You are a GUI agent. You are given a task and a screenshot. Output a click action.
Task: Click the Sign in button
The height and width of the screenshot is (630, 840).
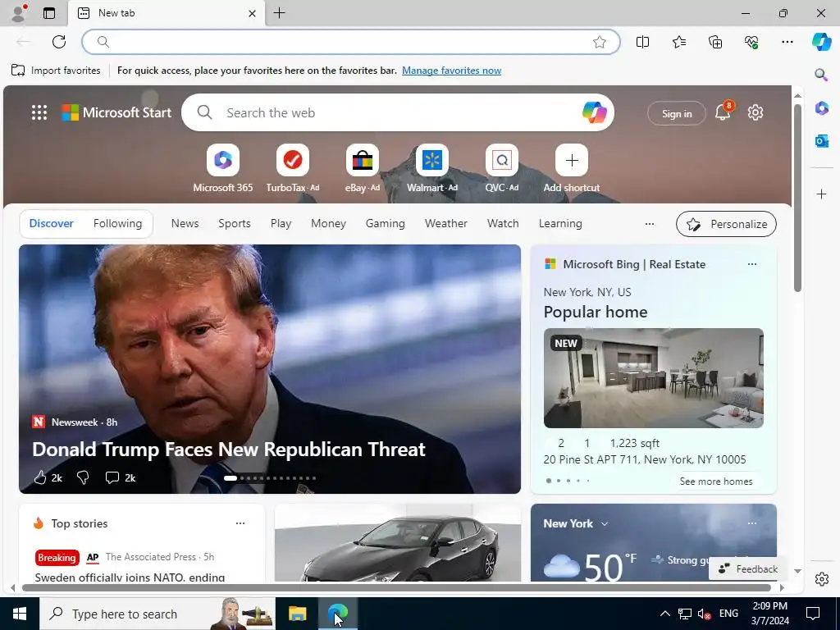tap(677, 113)
